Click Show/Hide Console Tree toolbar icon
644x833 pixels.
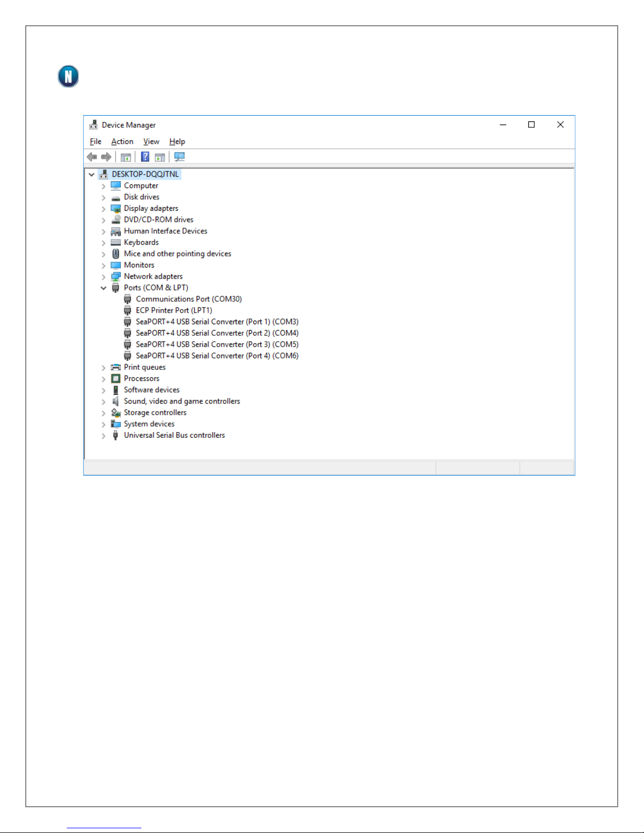tap(126, 157)
